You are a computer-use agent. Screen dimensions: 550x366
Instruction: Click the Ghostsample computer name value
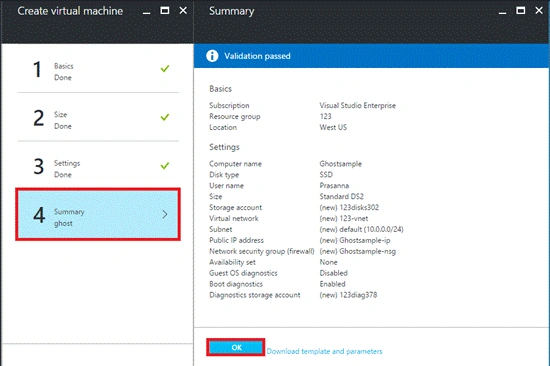coord(340,164)
